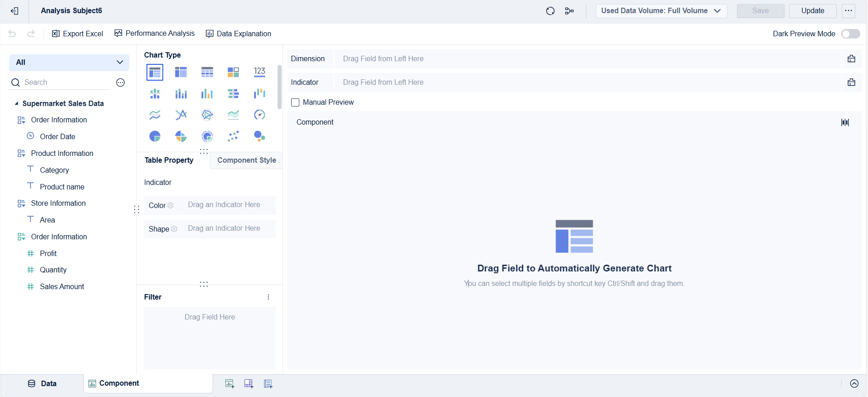Collapse the Product Information field group
868x397 pixels.
point(21,154)
